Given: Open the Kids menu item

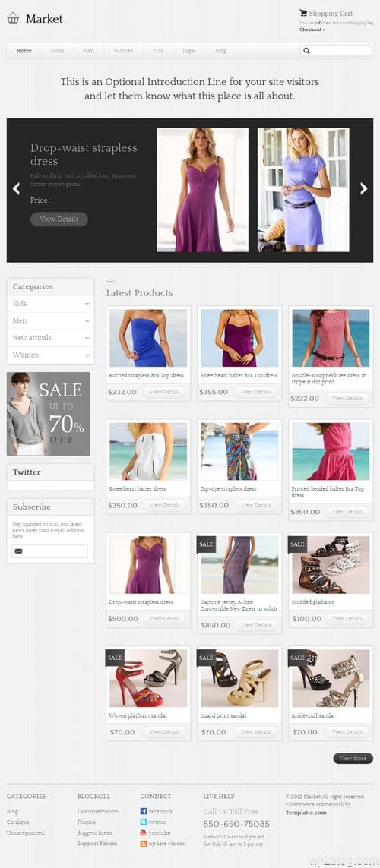Looking at the screenshot, I should coord(158,51).
